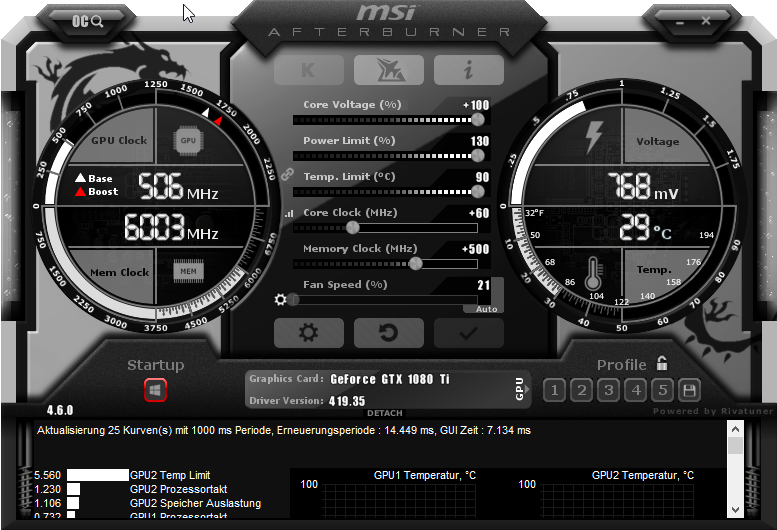Viewport: 777px width, 530px height.
Task: Save profile with the floppy disk icon
Action: tap(688, 390)
